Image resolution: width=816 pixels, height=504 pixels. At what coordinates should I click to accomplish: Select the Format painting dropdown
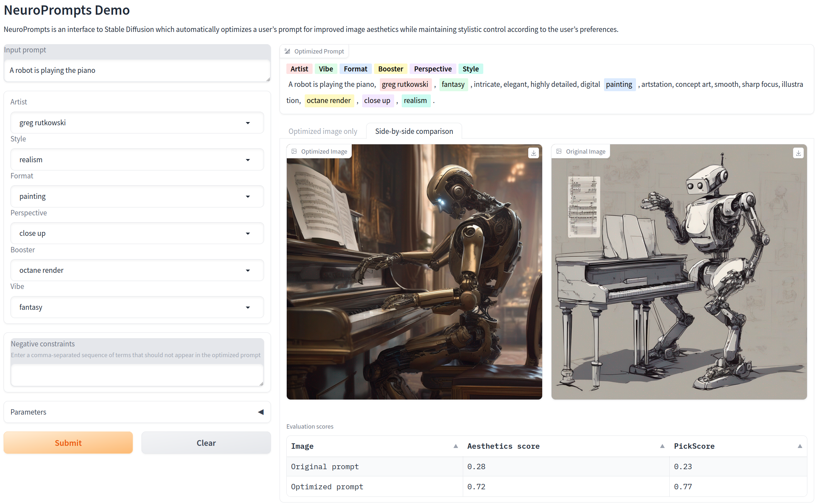click(x=137, y=196)
